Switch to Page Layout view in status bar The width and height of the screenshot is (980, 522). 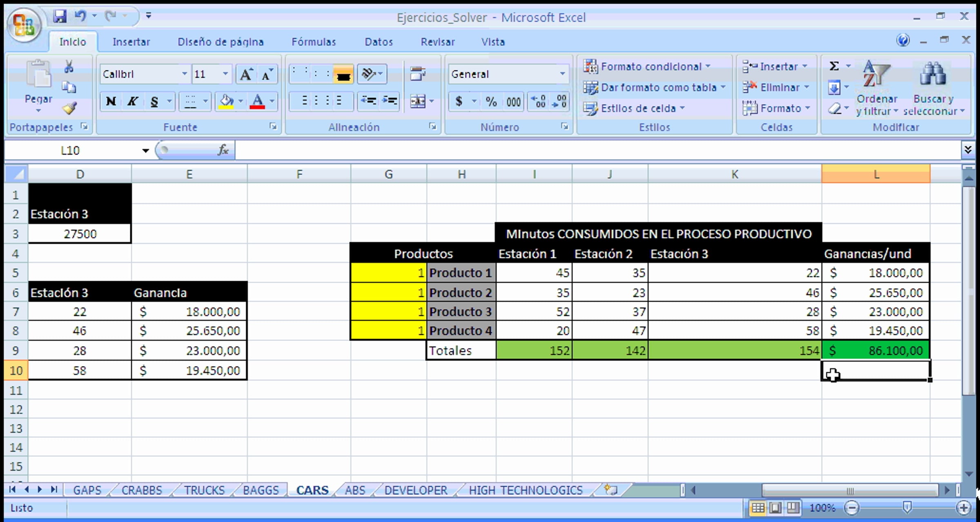click(x=775, y=508)
